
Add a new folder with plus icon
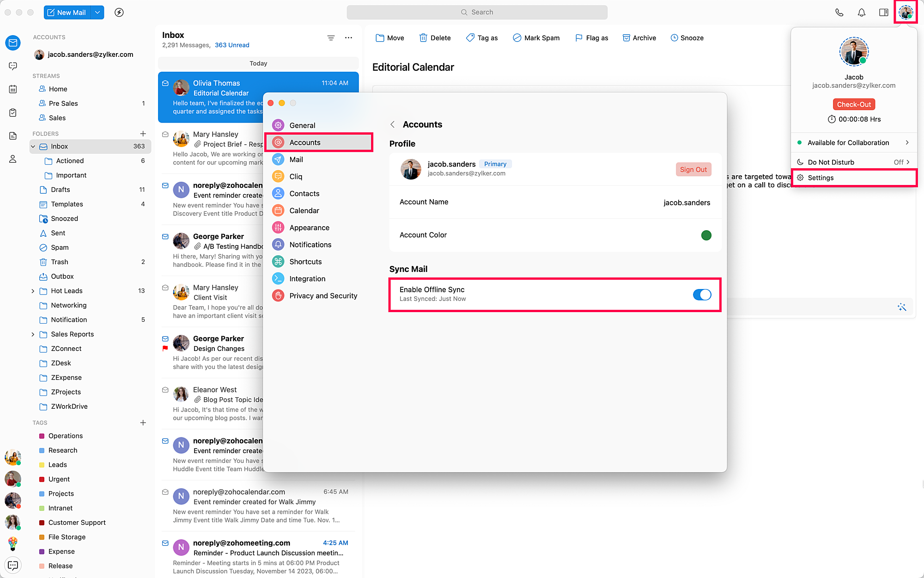pos(143,134)
